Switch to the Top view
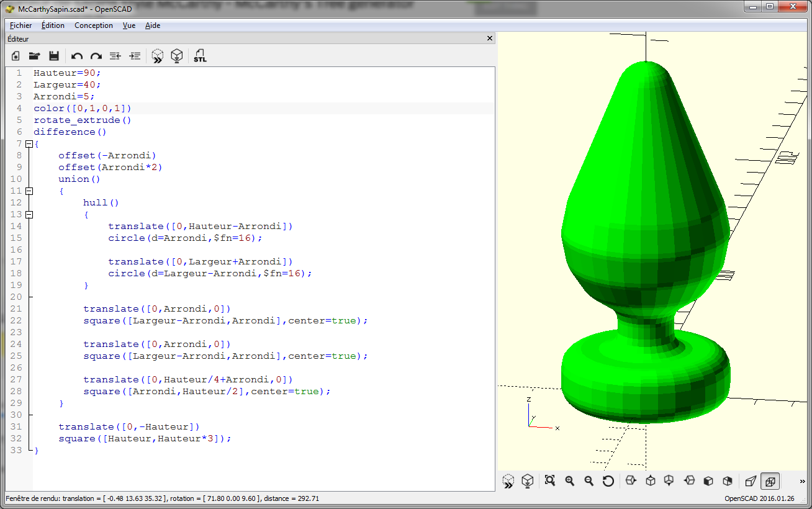Image resolution: width=812 pixels, height=509 pixels. [x=651, y=480]
